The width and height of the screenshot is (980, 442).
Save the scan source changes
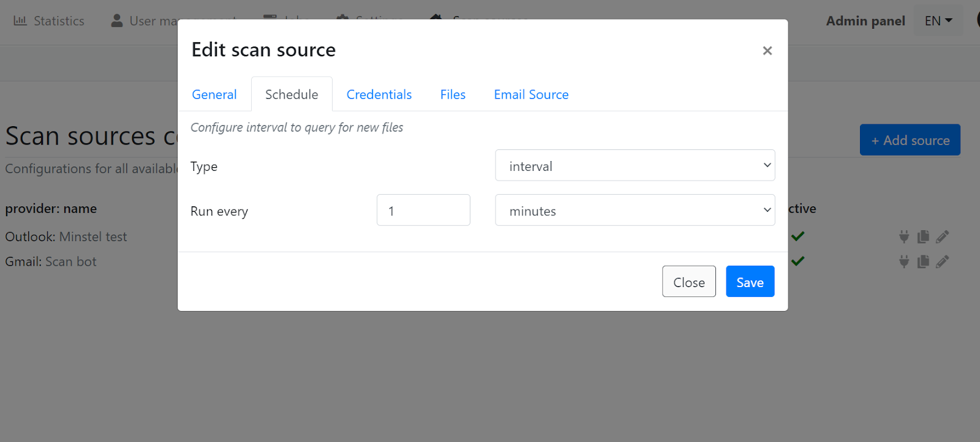click(750, 282)
